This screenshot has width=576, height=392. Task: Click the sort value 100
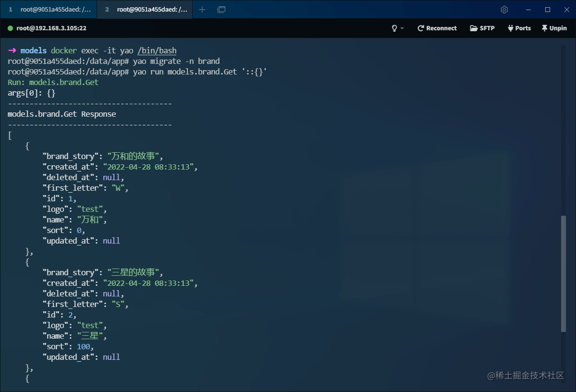click(x=84, y=347)
